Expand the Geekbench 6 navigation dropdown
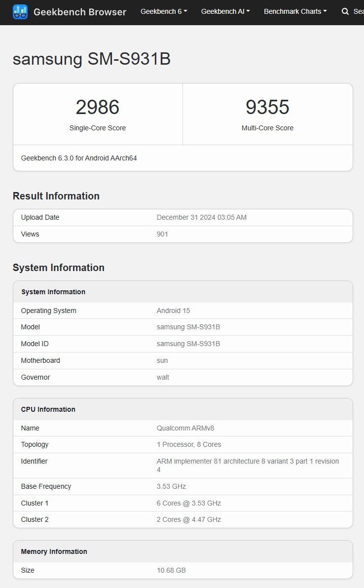The height and width of the screenshot is (588, 364). 163,11
